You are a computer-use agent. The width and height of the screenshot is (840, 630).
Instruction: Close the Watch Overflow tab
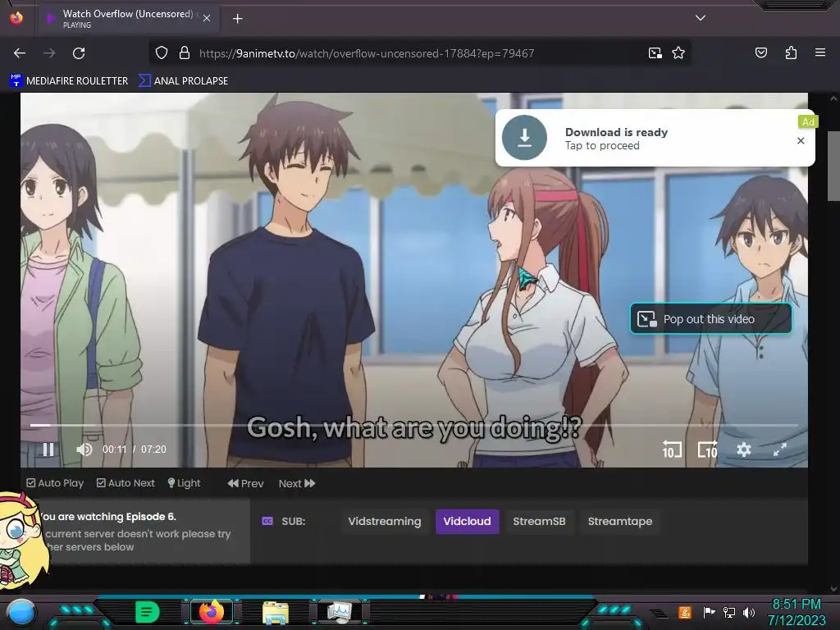coord(207,18)
